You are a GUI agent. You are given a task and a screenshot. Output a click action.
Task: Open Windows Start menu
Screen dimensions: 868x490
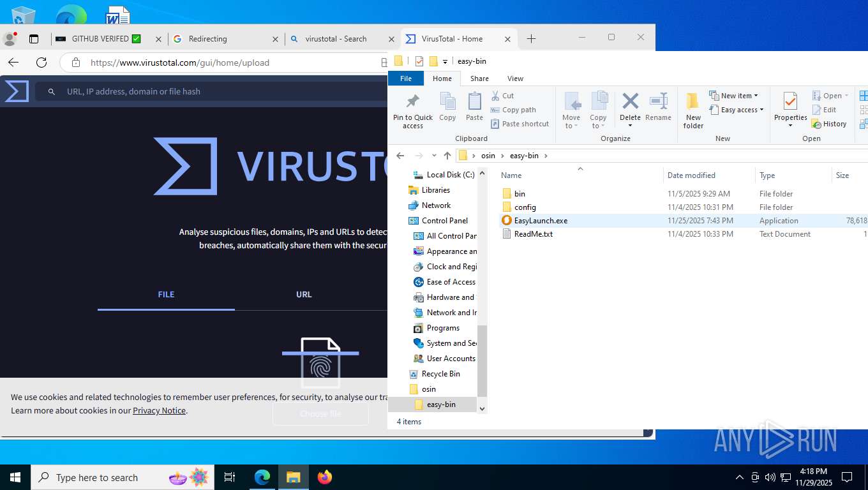pyautogui.click(x=15, y=477)
